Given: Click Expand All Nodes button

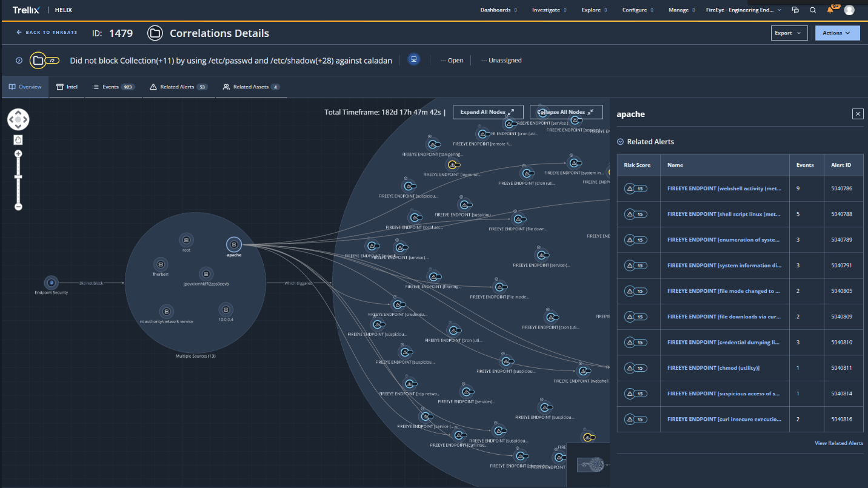Looking at the screenshot, I should (x=487, y=112).
